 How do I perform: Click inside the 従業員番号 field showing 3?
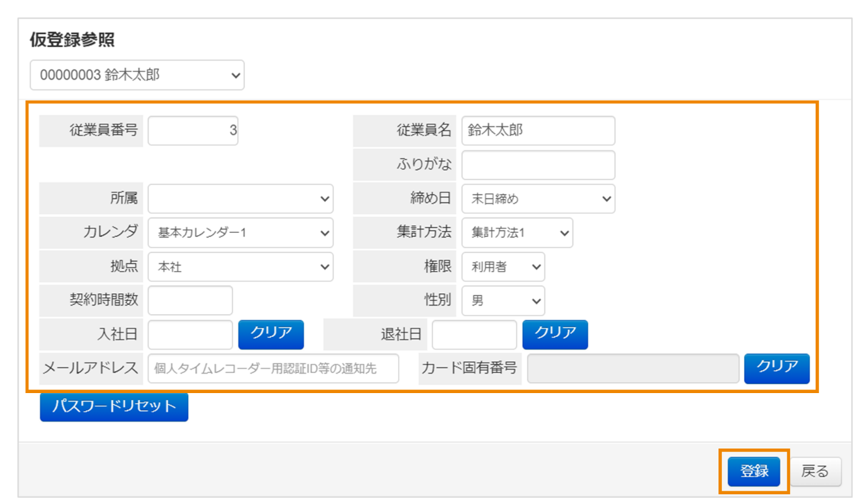193,130
